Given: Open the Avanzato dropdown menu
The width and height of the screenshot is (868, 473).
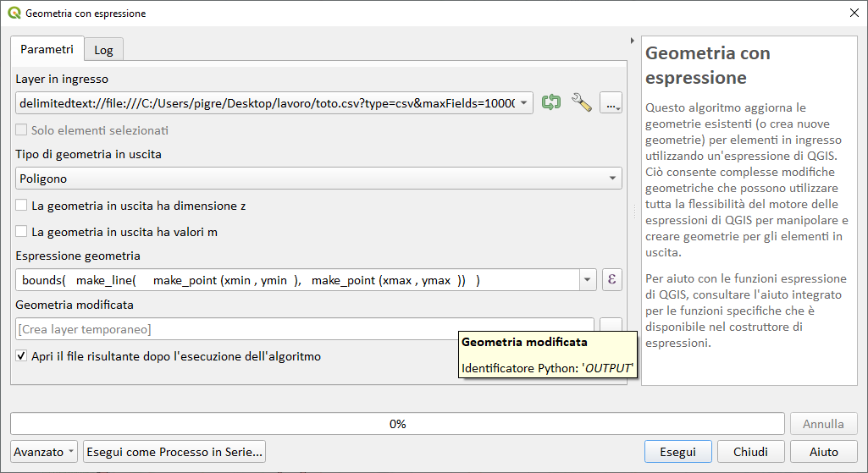Looking at the screenshot, I should (x=45, y=452).
